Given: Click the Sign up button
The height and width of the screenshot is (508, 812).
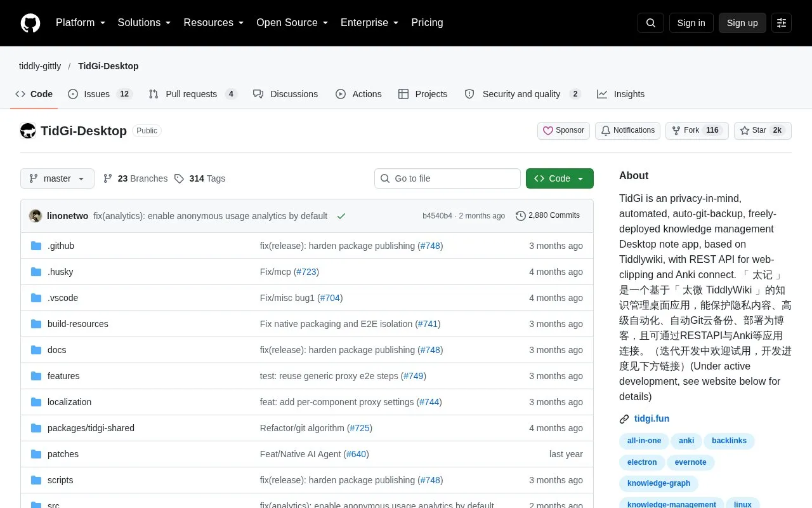Looking at the screenshot, I should (742, 23).
